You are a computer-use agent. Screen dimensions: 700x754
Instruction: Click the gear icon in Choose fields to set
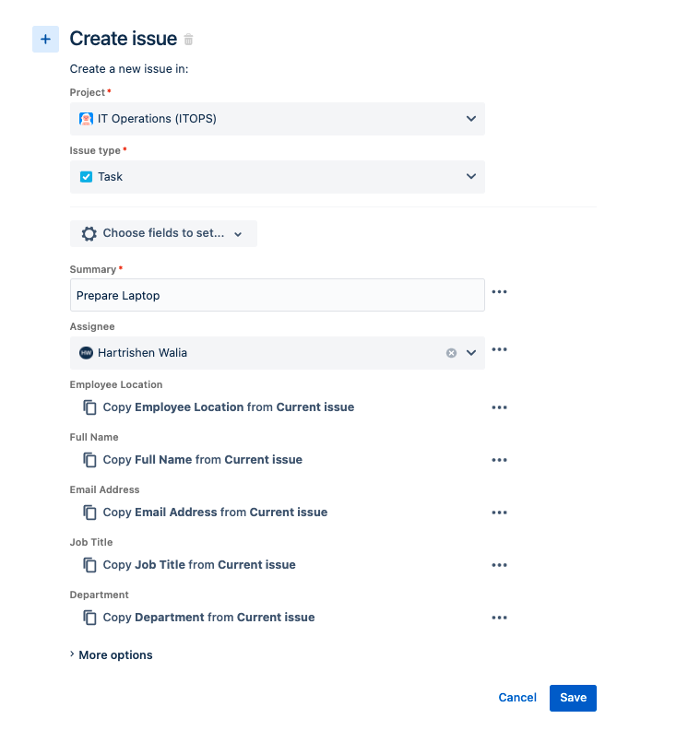tap(89, 233)
